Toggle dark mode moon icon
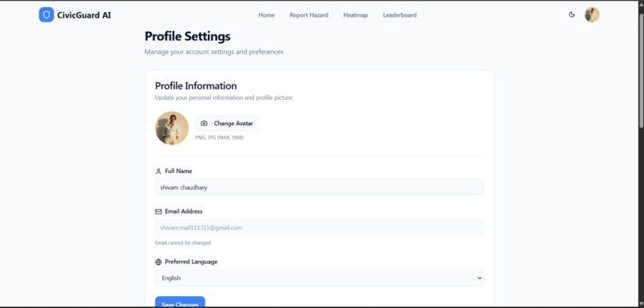Screen dimensions: 644x308 [571, 15]
